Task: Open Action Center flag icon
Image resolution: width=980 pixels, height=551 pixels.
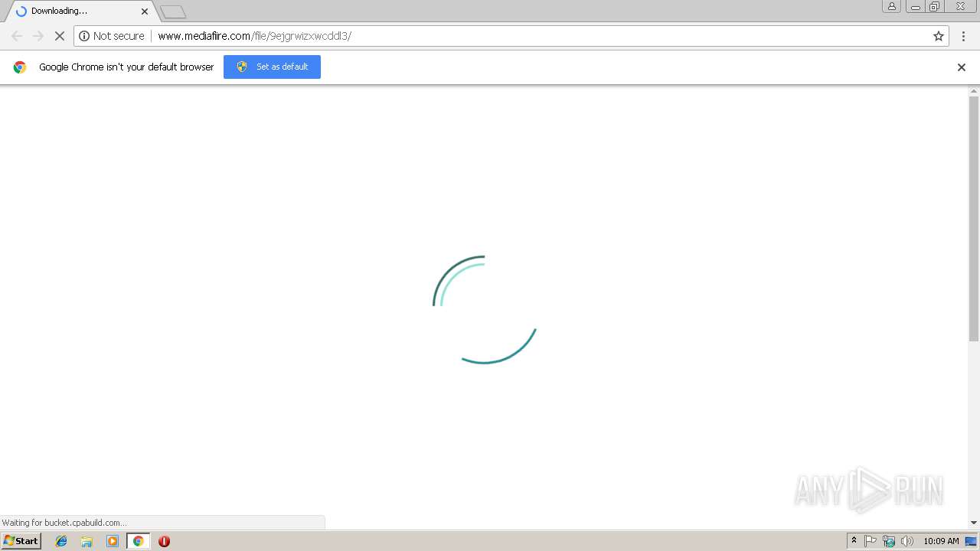Action: coord(871,541)
